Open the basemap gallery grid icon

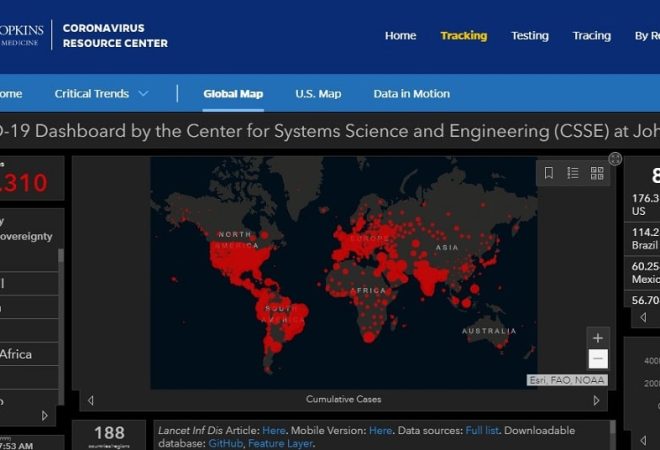[x=597, y=173]
